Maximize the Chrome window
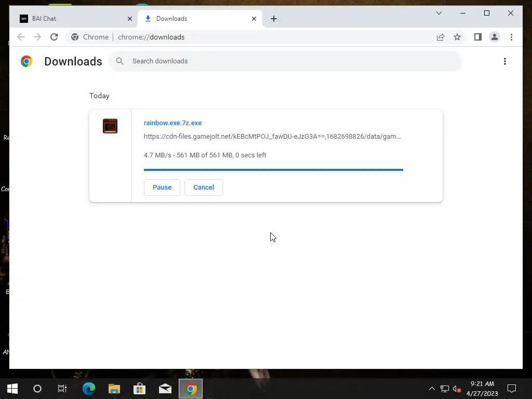The image size is (532, 399). point(486,13)
